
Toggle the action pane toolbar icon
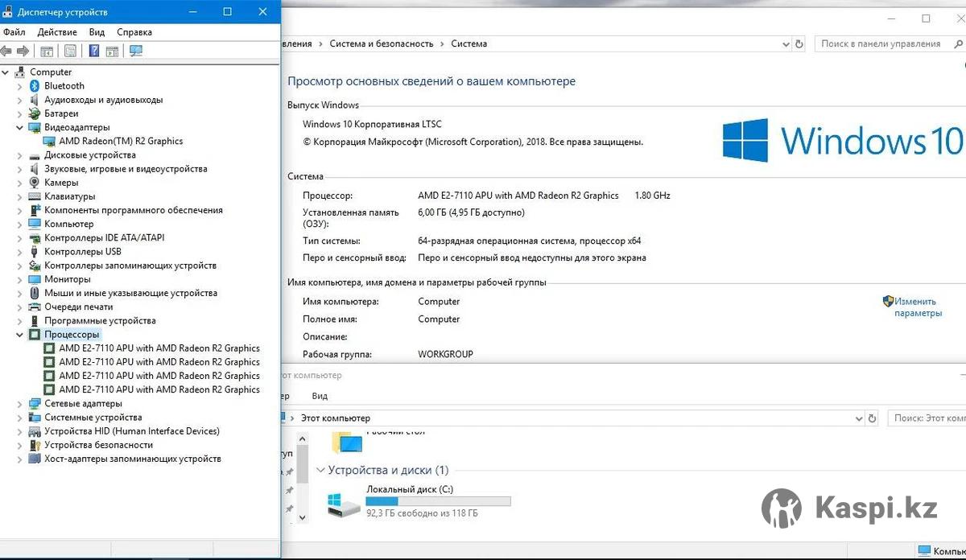[x=112, y=51]
